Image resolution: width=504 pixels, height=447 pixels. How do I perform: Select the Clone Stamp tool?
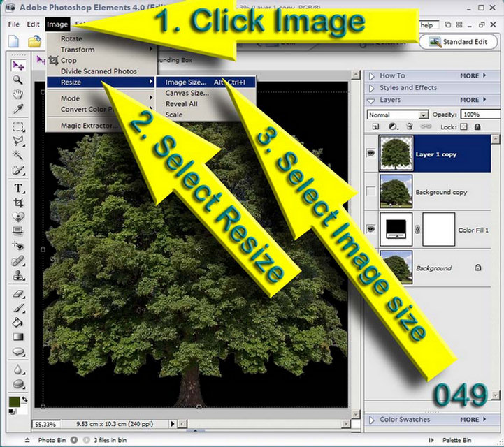pos(18,275)
